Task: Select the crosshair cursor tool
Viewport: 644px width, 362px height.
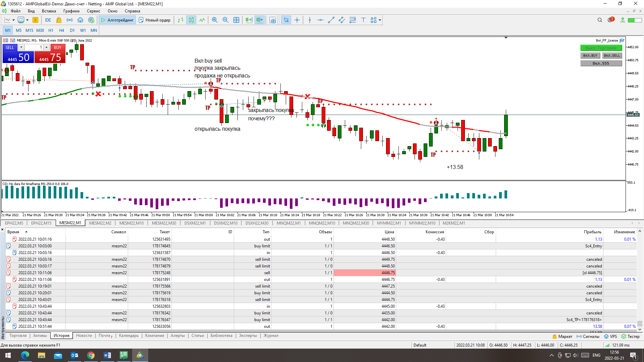Action: coord(297,20)
